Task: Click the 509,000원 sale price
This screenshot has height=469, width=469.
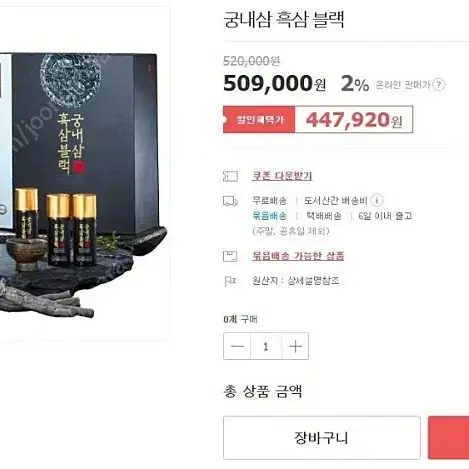Action: tap(274, 83)
